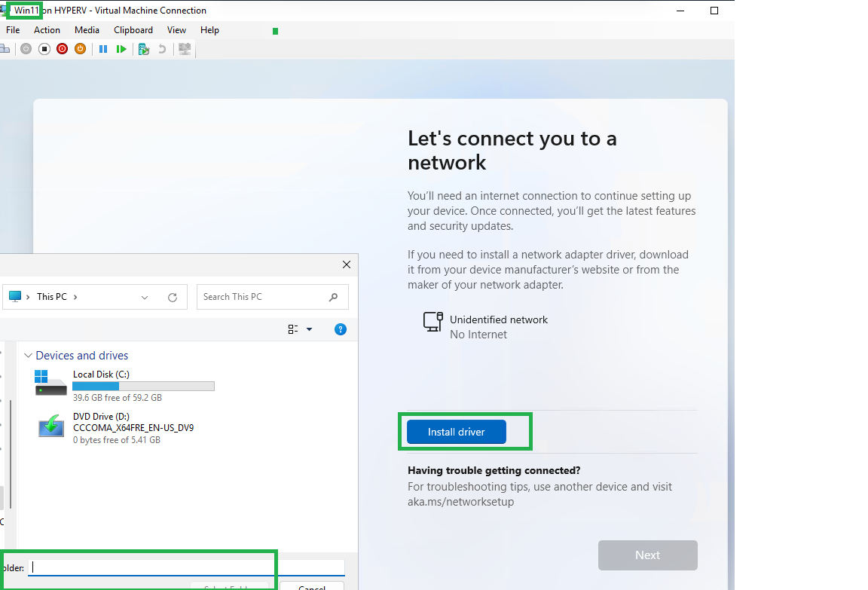Collapse the Devices and drives group

[28, 356]
